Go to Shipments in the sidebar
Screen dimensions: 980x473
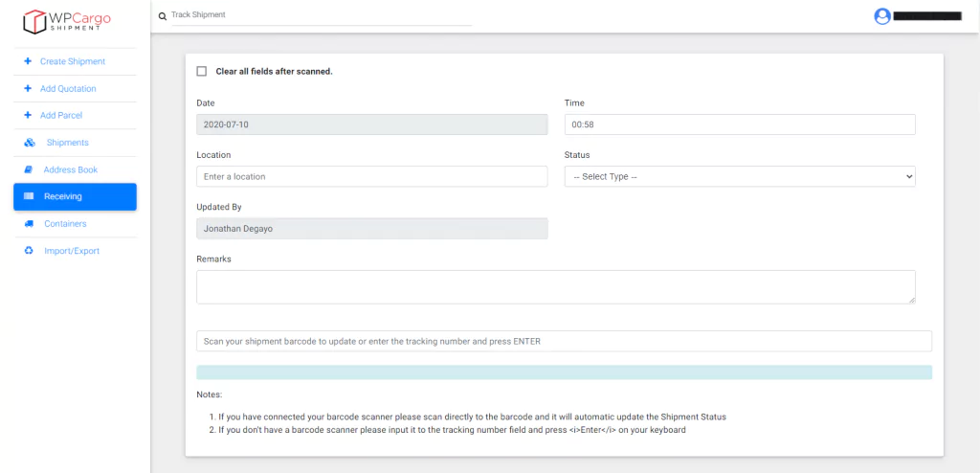click(67, 143)
